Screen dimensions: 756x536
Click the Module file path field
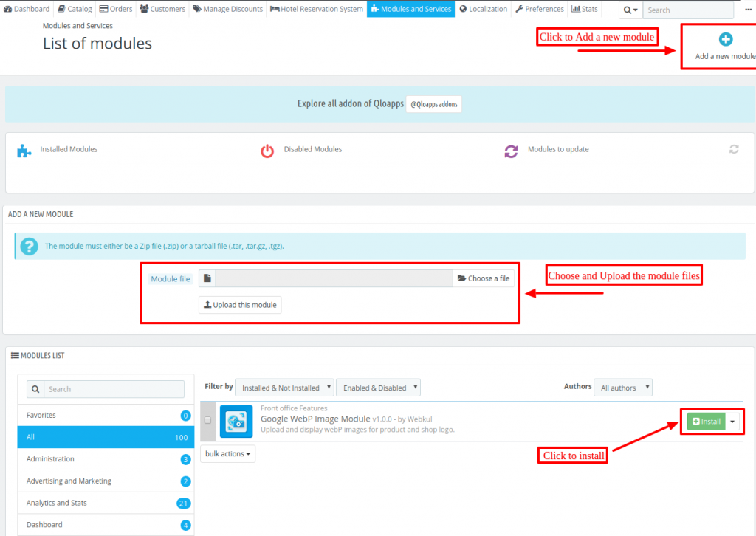334,278
